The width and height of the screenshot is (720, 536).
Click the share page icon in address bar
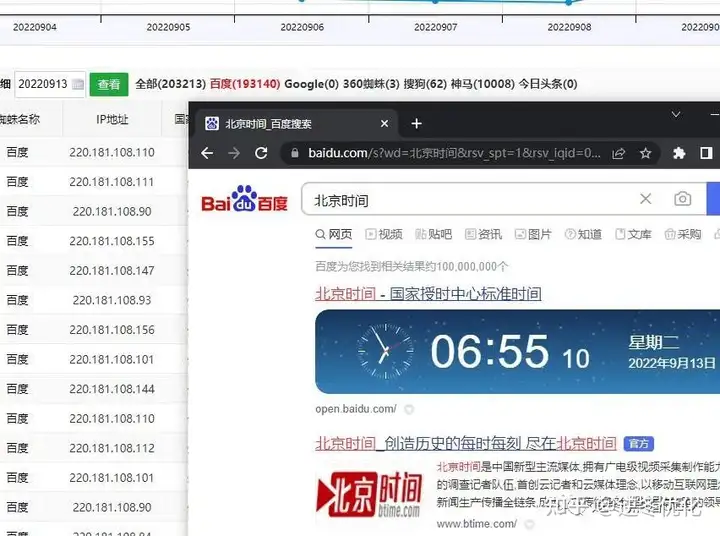[619, 153]
